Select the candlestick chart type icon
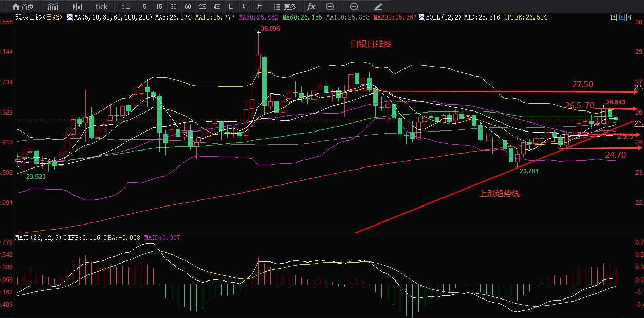This screenshot has width=644, height=318. coord(78,7)
